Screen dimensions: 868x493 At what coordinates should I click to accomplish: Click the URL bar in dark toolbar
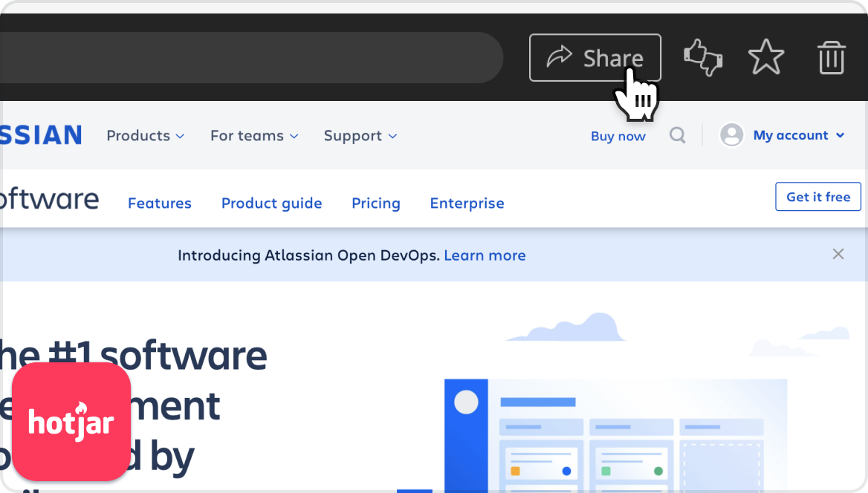[x=250, y=58]
